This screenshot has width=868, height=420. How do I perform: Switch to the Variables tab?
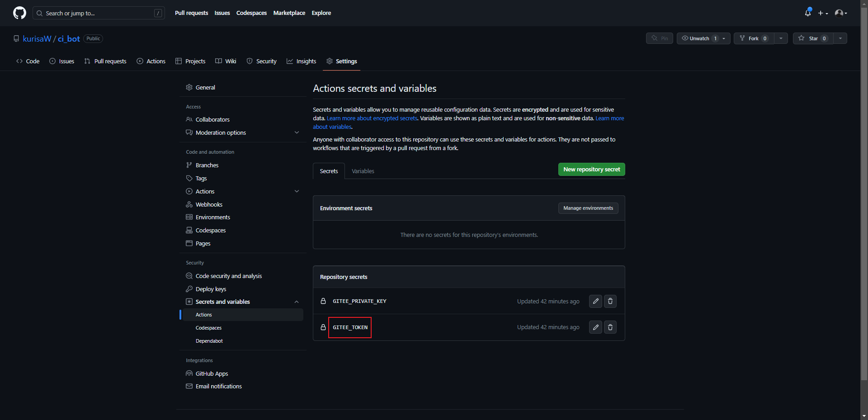click(363, 171)
